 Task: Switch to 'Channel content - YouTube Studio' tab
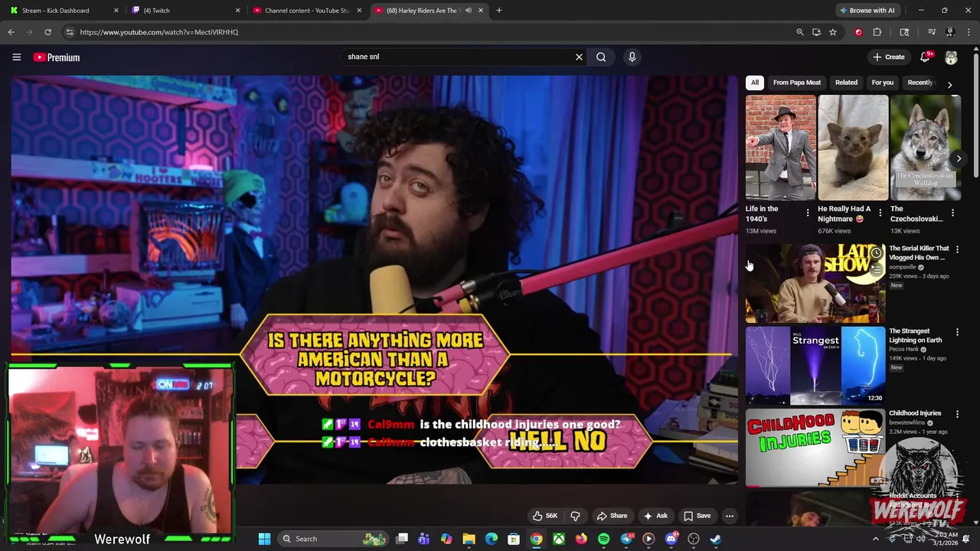pos(307,11)
